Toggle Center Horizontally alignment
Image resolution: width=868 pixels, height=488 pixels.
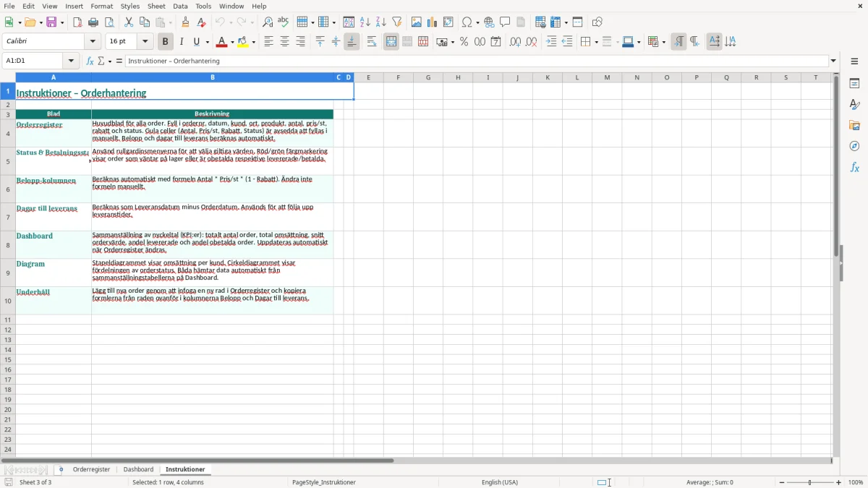284,42
